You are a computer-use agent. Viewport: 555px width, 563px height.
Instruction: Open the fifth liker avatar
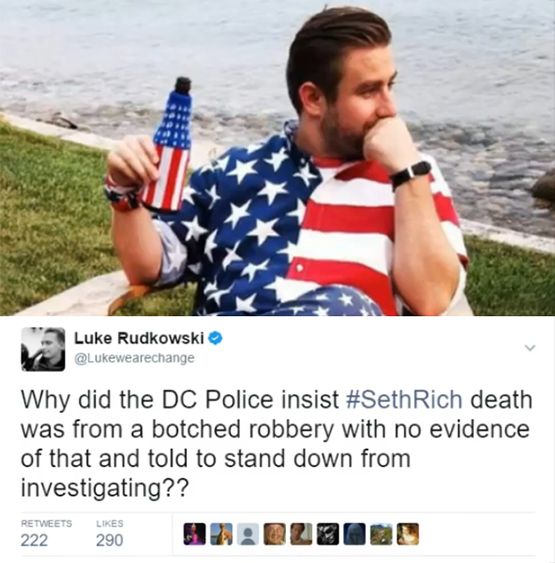301,534
